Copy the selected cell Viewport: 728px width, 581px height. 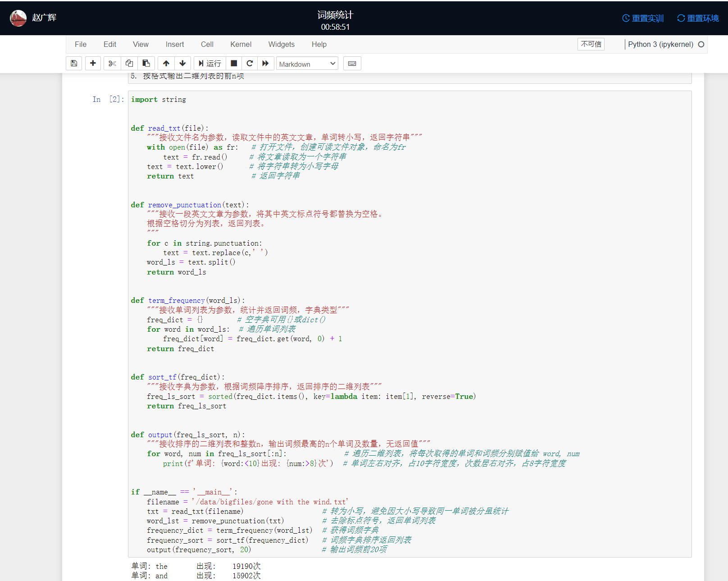(129, 64)
